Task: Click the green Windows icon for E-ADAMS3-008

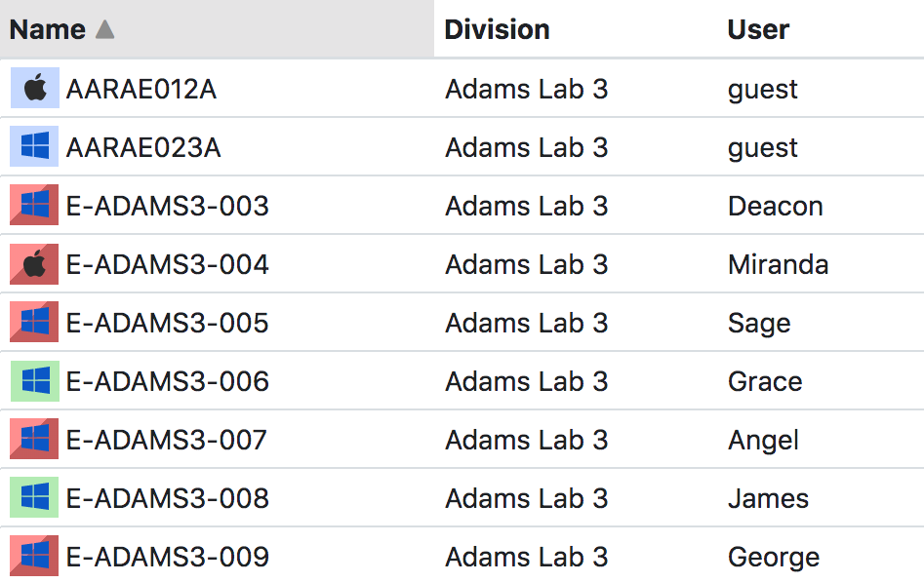Action: click(x=35, y=497)
